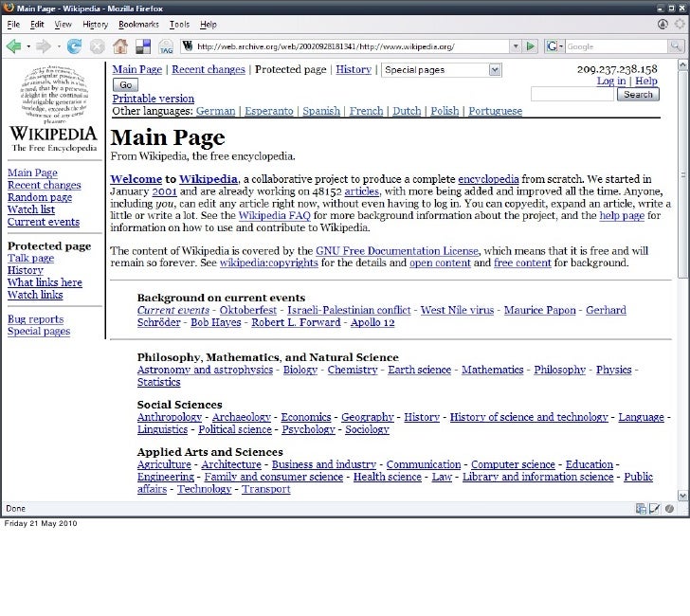Click the status bar gray slashed-circle icon
This screenshot has width=690, height=616.
click(x=669, y=509)
